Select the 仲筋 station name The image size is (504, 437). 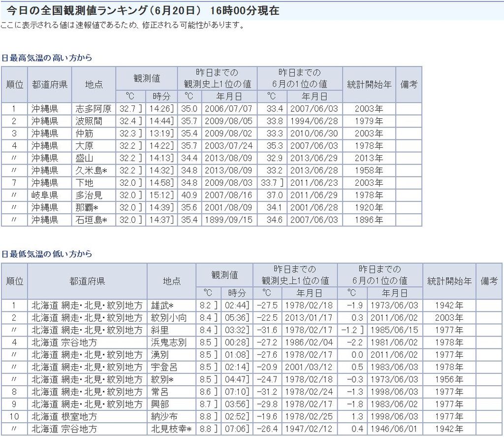point(84,134)
